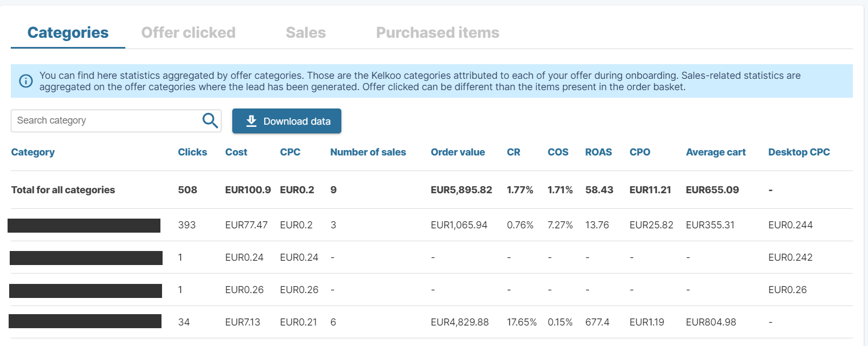Sort by the CR column header
This screenshot has height=346, width=868.
point(513,152)
